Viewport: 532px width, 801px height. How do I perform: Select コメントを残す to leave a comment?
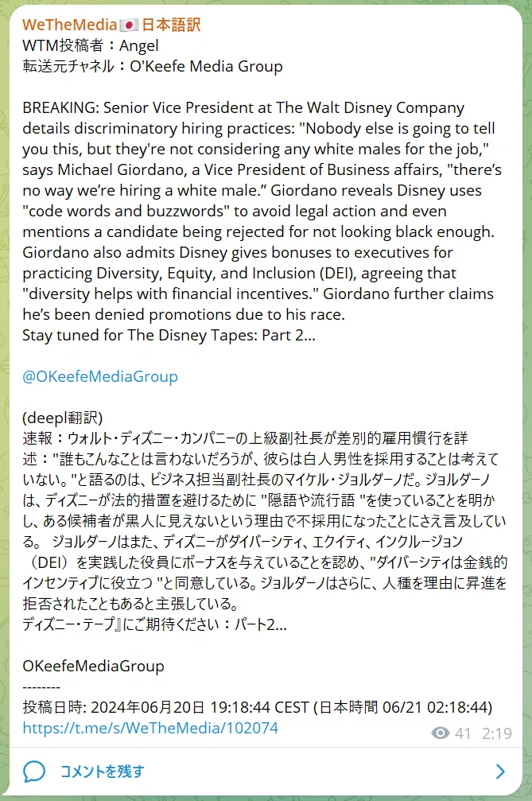pos(102,772)
